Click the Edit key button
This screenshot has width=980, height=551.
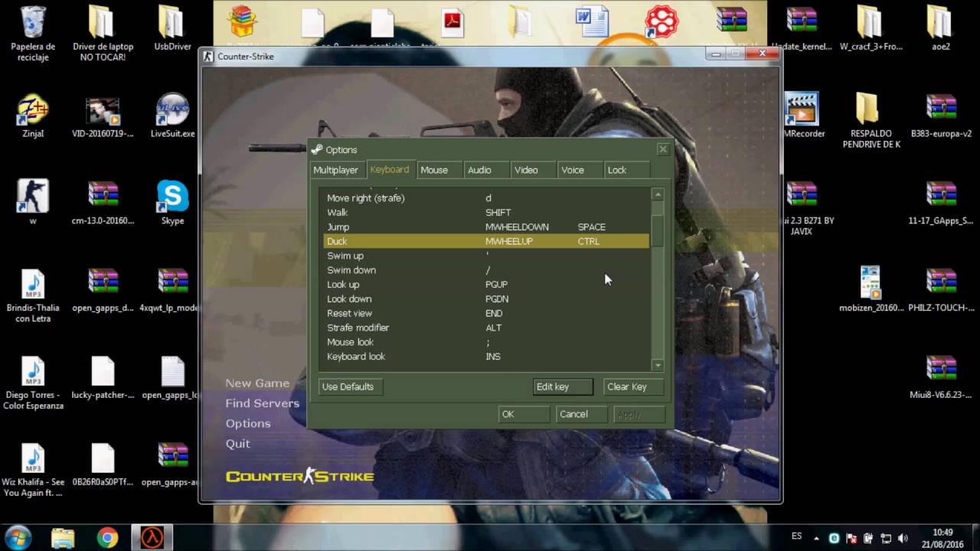coord(563,386)
